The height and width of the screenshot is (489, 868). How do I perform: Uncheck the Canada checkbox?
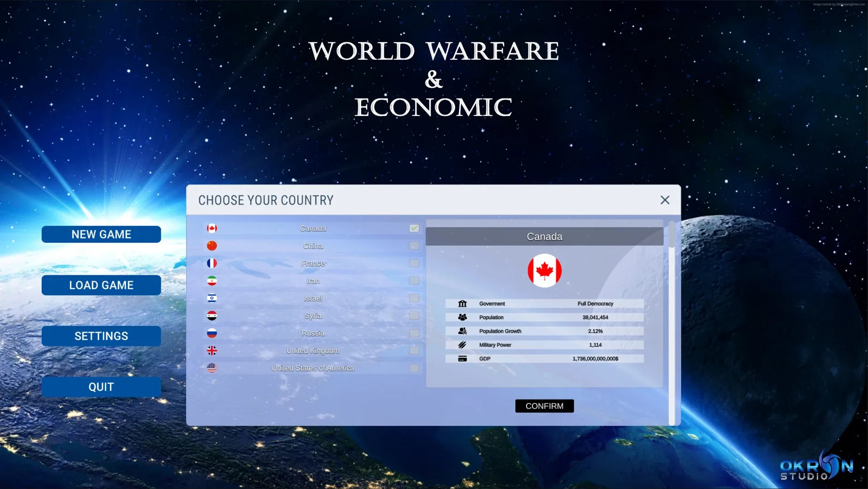(x=414, y=228)
